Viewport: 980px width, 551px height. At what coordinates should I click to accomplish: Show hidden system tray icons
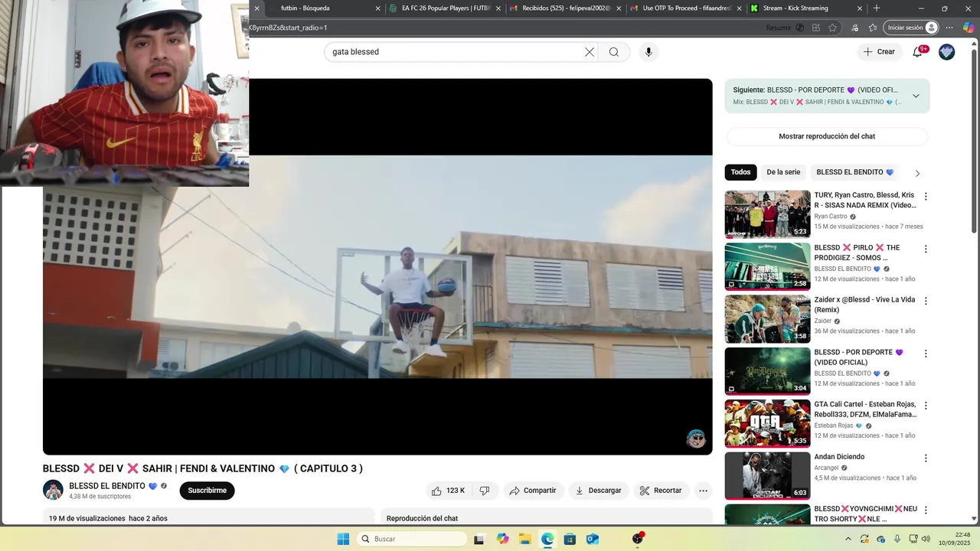(848, 539)
